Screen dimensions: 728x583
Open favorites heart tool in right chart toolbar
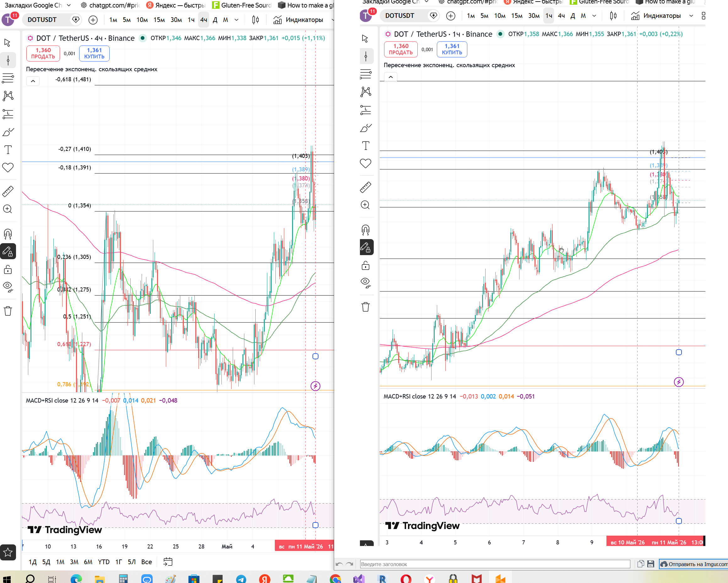366,163
